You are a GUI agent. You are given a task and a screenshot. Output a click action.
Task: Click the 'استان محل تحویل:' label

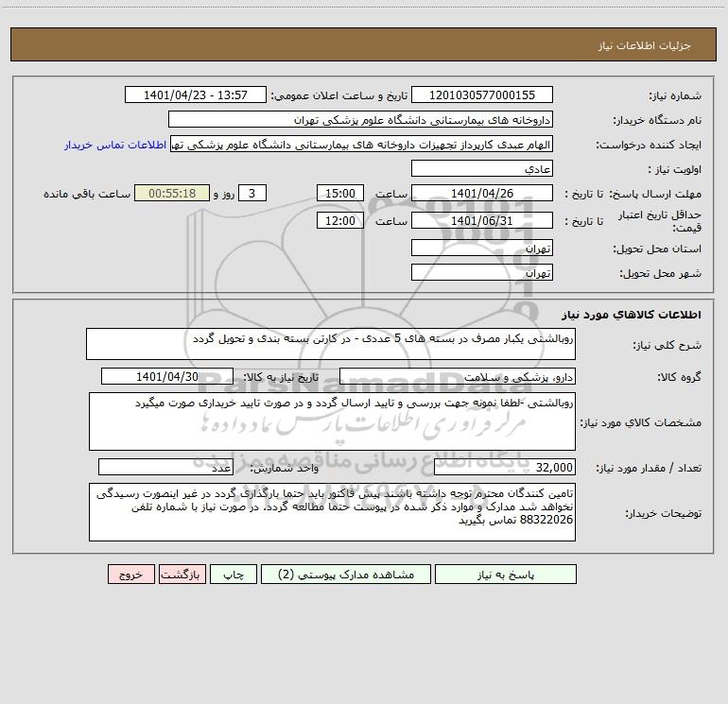click(x=657, y=249)
